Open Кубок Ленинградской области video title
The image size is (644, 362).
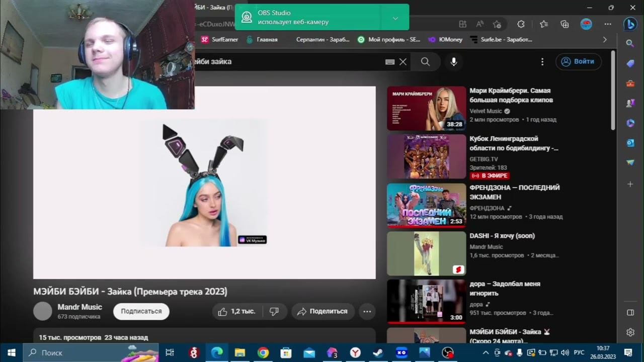(x=514, y=143)
